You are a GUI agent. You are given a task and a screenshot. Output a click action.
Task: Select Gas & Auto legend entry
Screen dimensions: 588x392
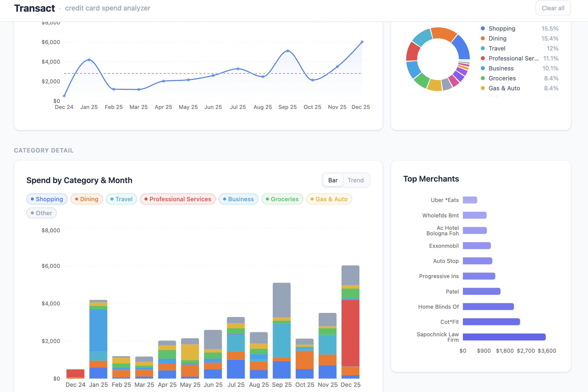(519, 88)
